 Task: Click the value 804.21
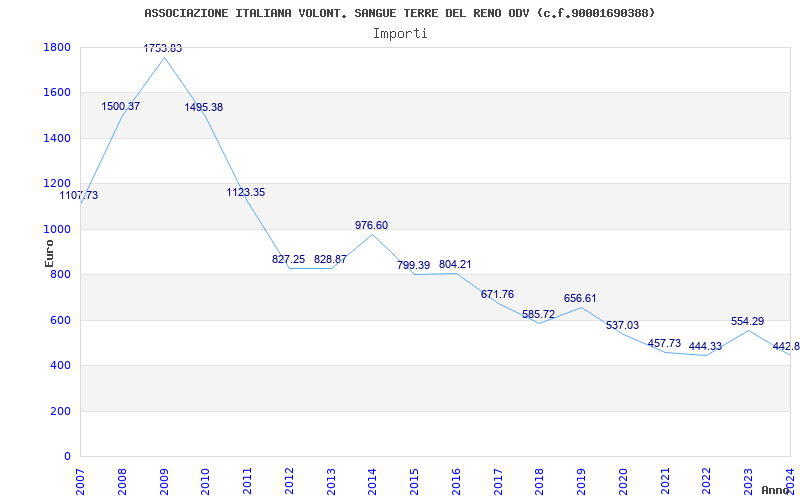455,265
